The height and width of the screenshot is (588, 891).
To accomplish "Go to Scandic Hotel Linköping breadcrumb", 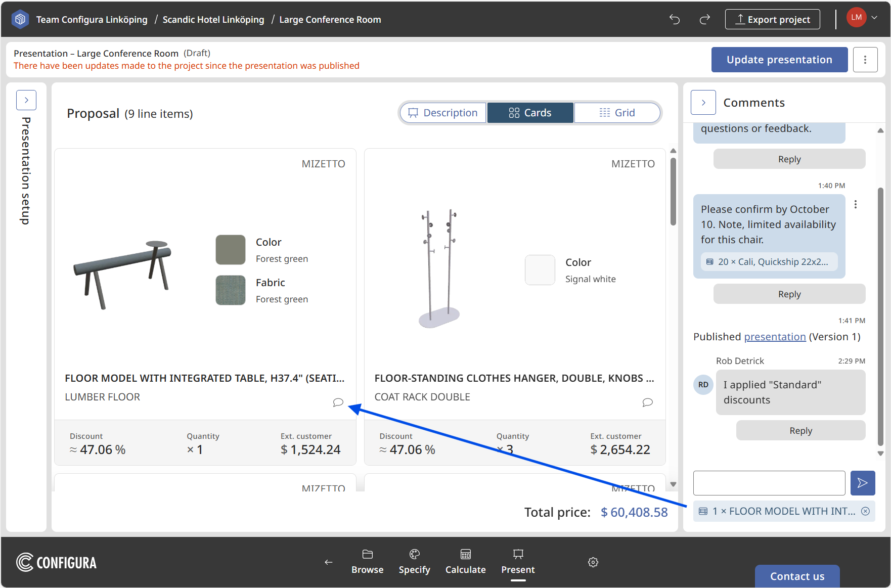I will (213, 19).
